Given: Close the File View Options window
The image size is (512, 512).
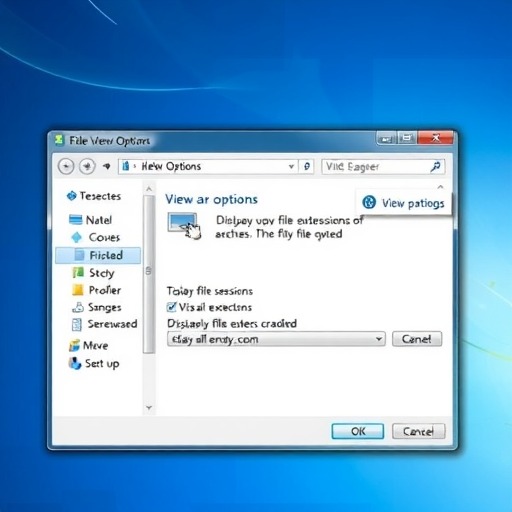Looking at the screenshot, I should coord(435,138).
